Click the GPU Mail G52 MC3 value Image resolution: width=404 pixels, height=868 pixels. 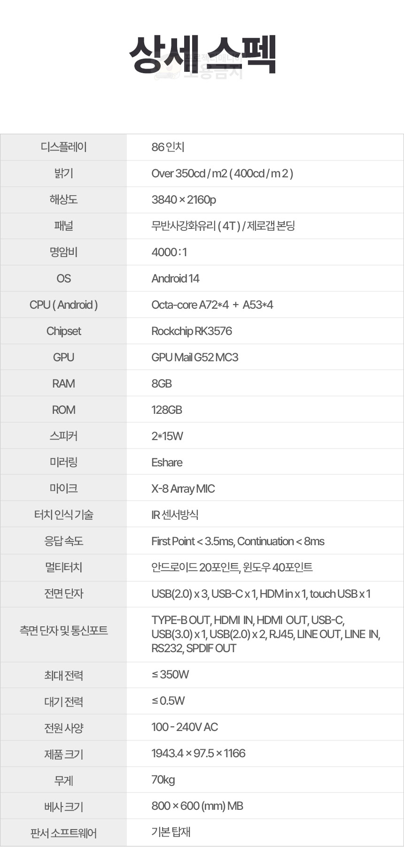point(194,358)
